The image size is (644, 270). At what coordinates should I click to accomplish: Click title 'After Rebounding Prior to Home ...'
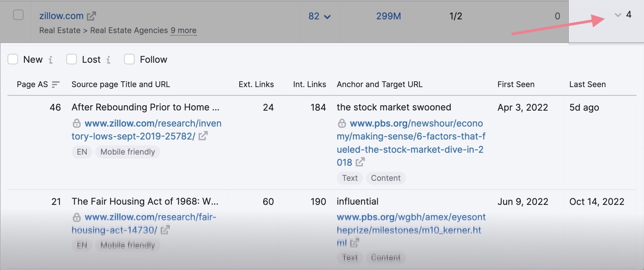(x=145, y=107)
